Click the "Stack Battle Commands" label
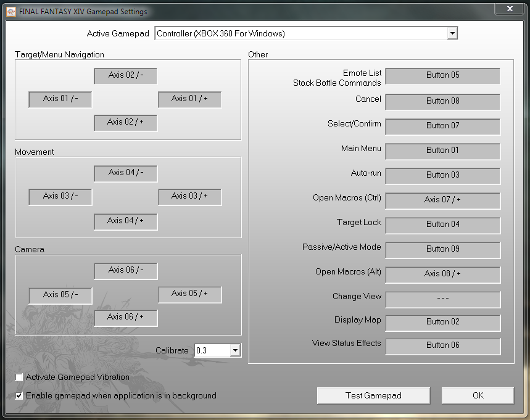Screen dimensions: 530x420 click(337, 83)
